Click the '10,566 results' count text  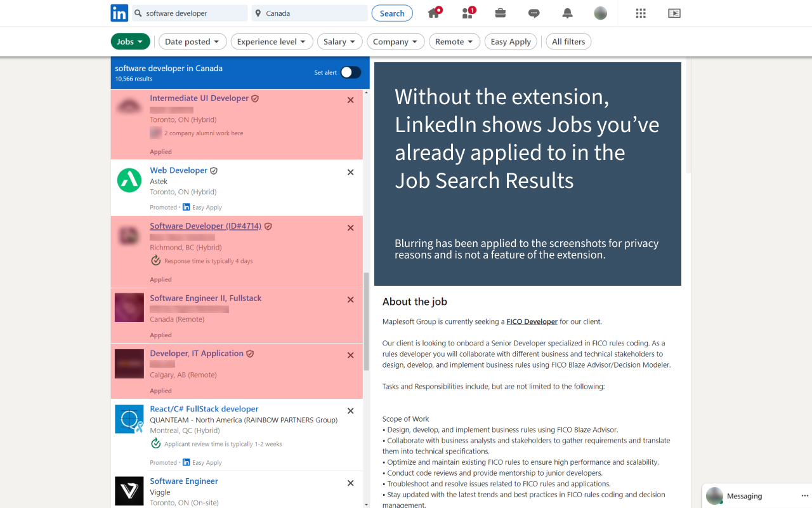point(134,79)
